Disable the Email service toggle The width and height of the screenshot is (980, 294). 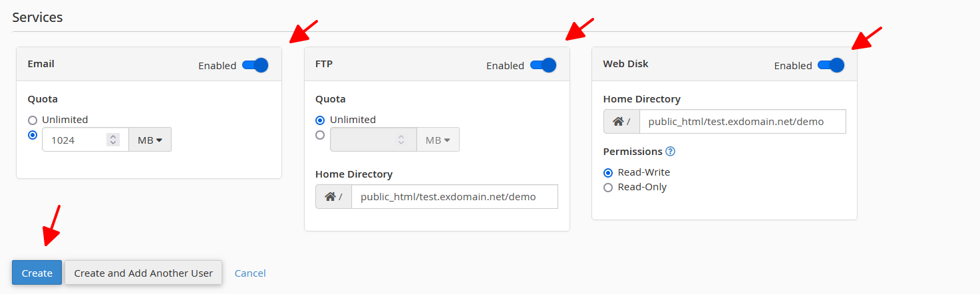click(255, 65)
